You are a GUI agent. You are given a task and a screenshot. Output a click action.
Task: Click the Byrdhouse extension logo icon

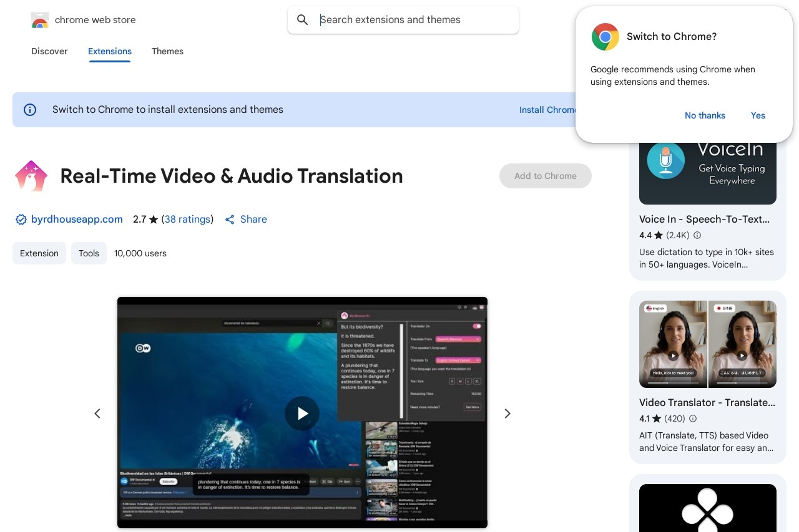31,176
